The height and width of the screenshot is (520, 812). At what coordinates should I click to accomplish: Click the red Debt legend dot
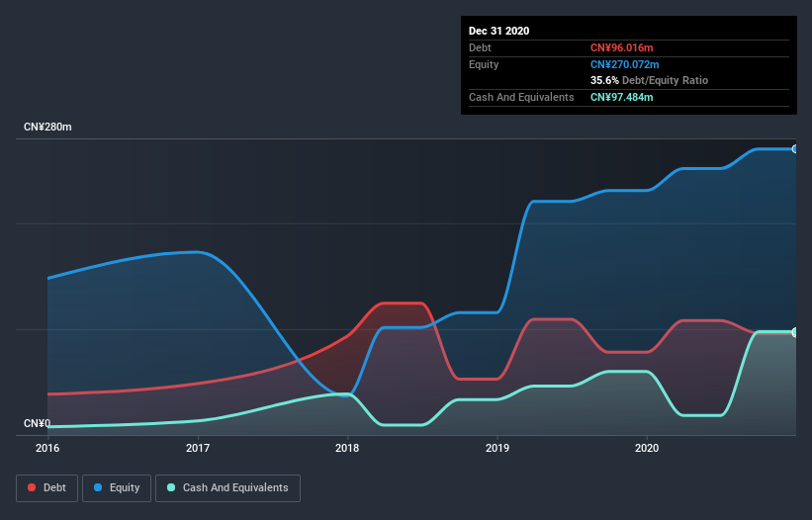pos(32,487)
